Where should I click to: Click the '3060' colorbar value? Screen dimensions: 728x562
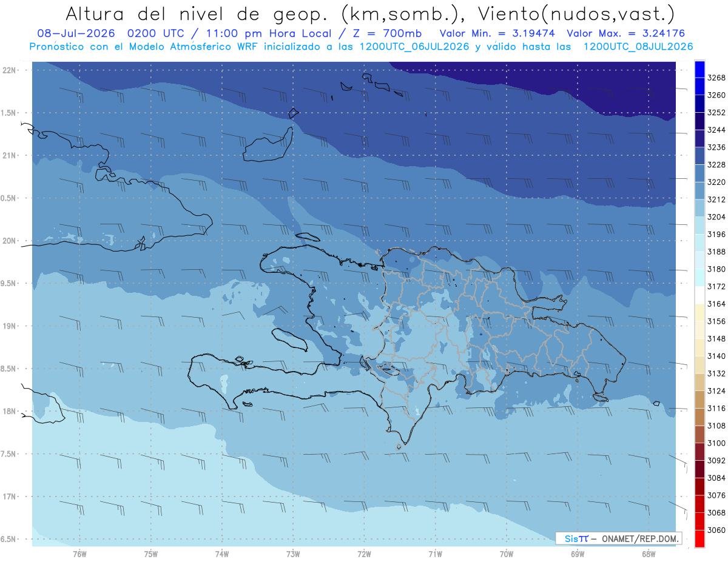[716, 530]
